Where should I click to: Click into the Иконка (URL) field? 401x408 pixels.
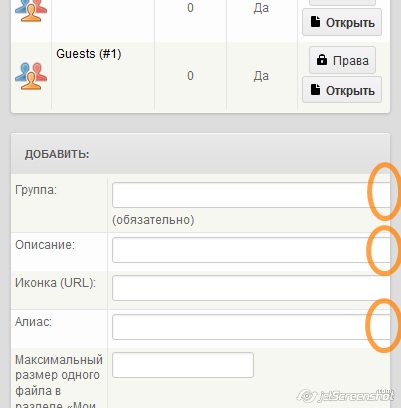pos(251,288)
